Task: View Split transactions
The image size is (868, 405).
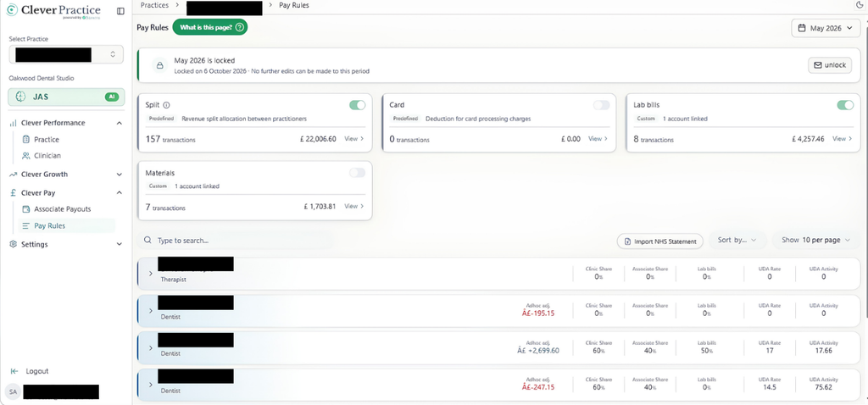Action: pos(354,139)
